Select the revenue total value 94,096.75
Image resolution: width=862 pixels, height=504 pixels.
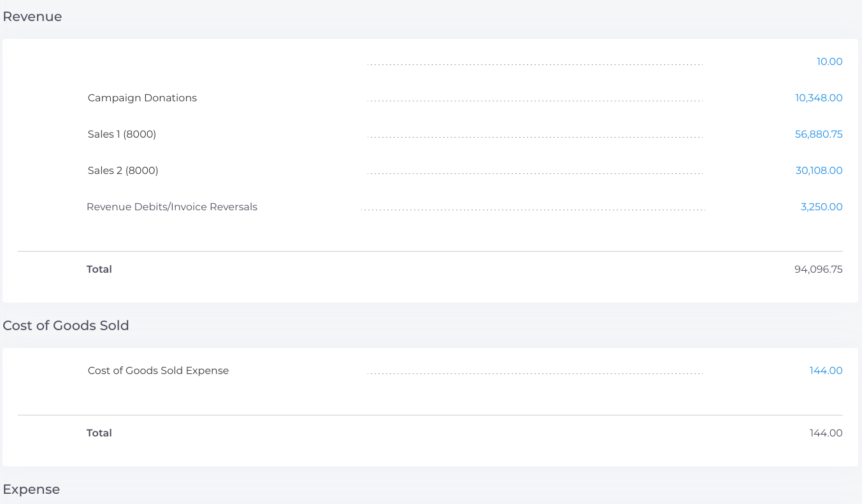pyautogui.click(x=818, y=270)
